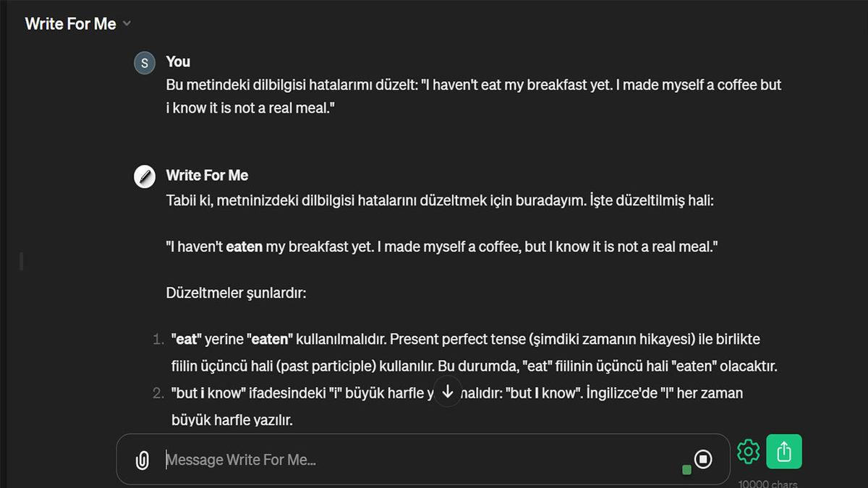The height and width of the screenshot is (488, 868).
Task: Click the "You" sender name
Action: pos(178,62)
